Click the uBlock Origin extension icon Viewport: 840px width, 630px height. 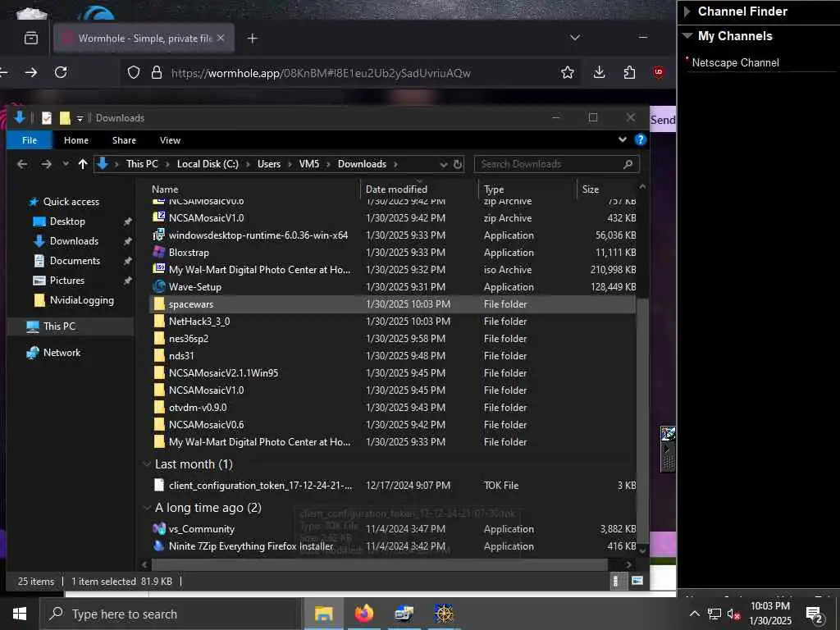point(659,72)
